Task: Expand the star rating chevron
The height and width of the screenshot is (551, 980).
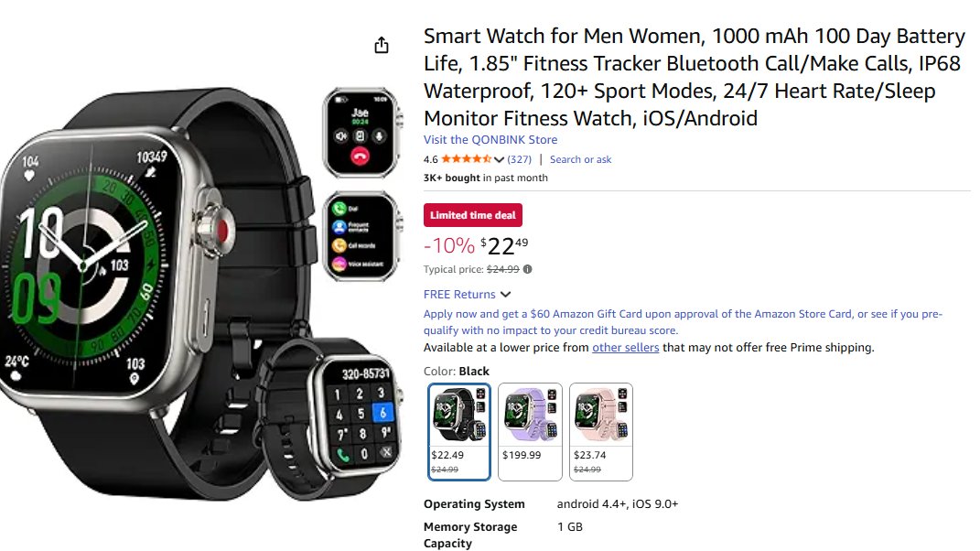Action: (x=499, y=159)
